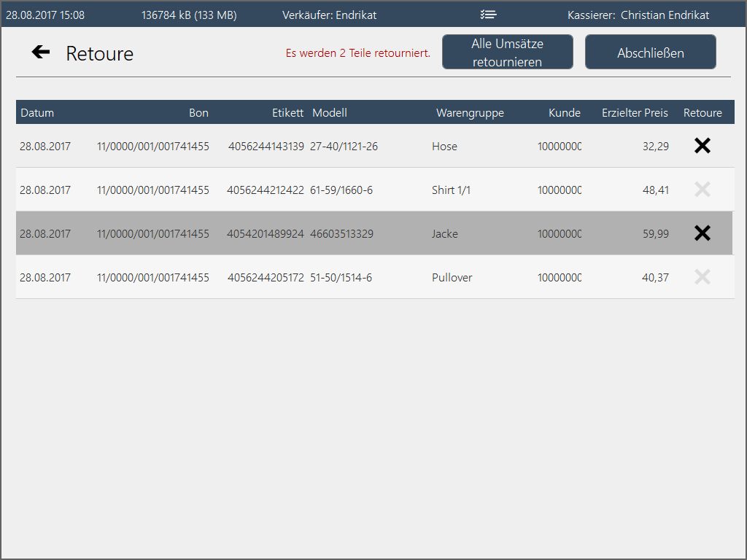The image size is (747, 560).
Task: Click the Etikett column header
Action: click(287, 113)
